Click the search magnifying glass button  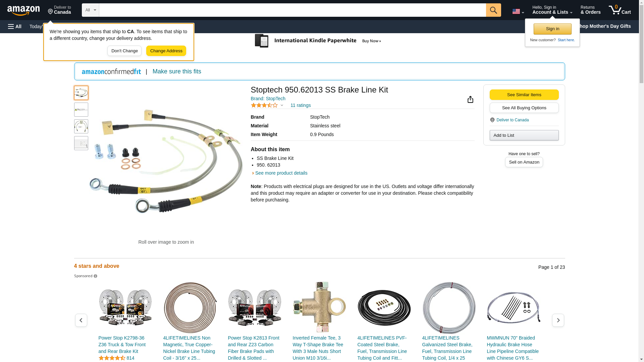click(x=493, y=10)
